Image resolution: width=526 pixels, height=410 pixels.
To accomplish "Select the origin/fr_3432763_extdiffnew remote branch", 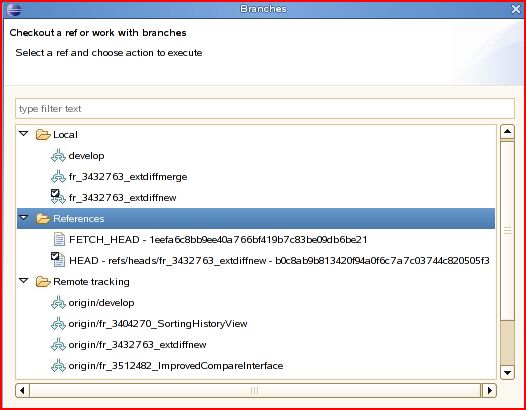I will pos(137,345).
